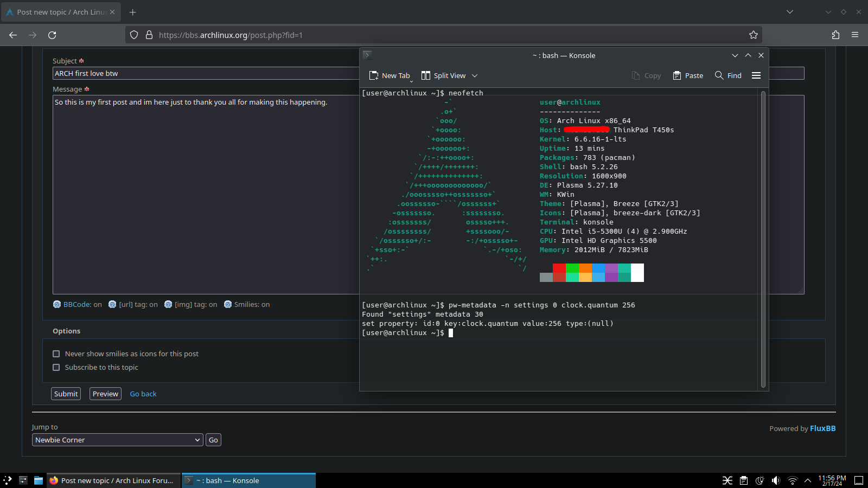Open system settings icon in the taskbar

click(23, 480)
